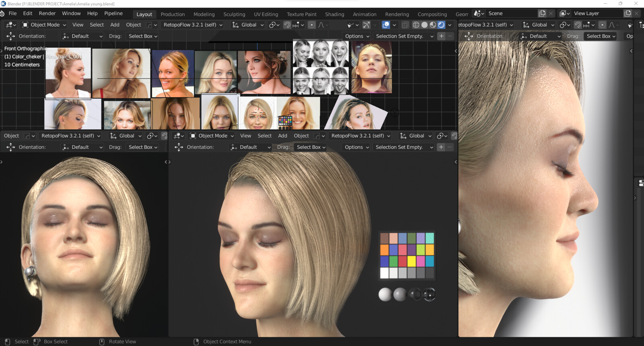
Task: Click View Layer name field
Action: point(597,13)
